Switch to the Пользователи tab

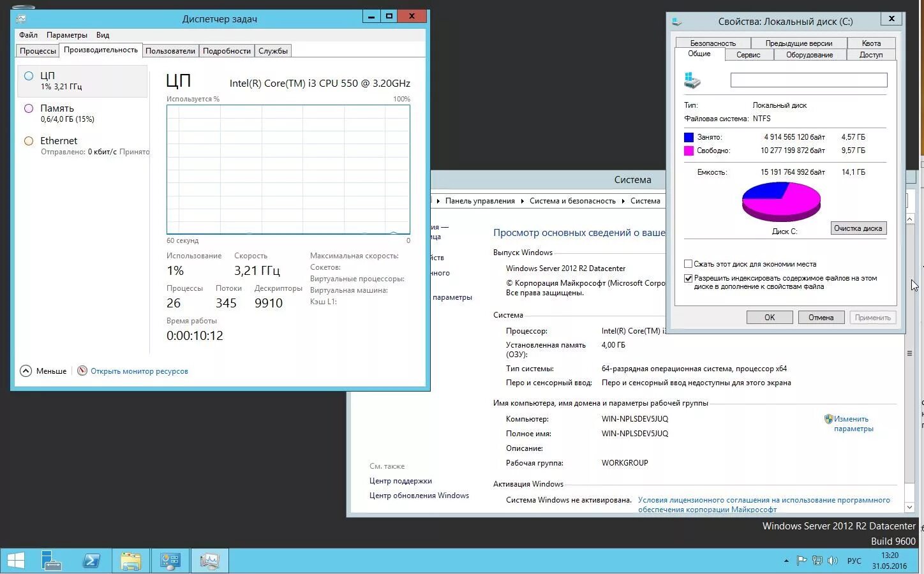click(170, 51)
